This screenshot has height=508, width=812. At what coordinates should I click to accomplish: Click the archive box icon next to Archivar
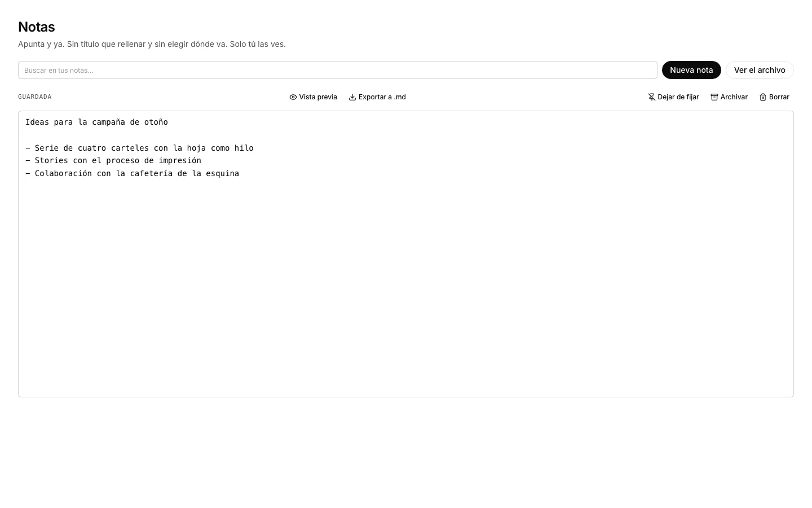714,97
